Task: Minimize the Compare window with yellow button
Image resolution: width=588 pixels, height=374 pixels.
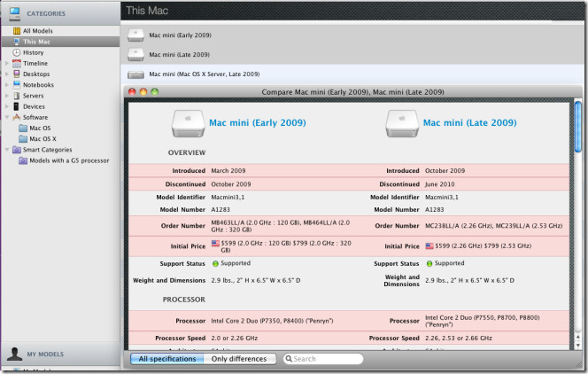Action: coord(143,92)
